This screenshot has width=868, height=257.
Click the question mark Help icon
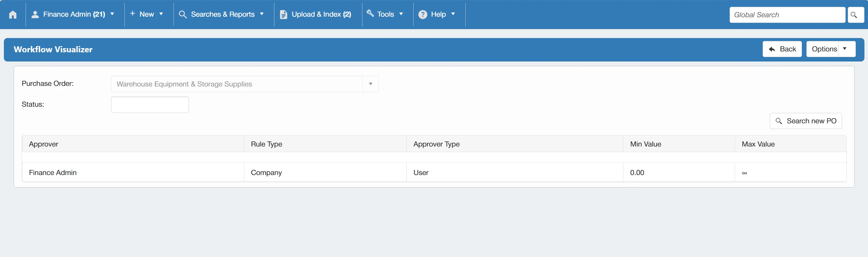[423, 15]
